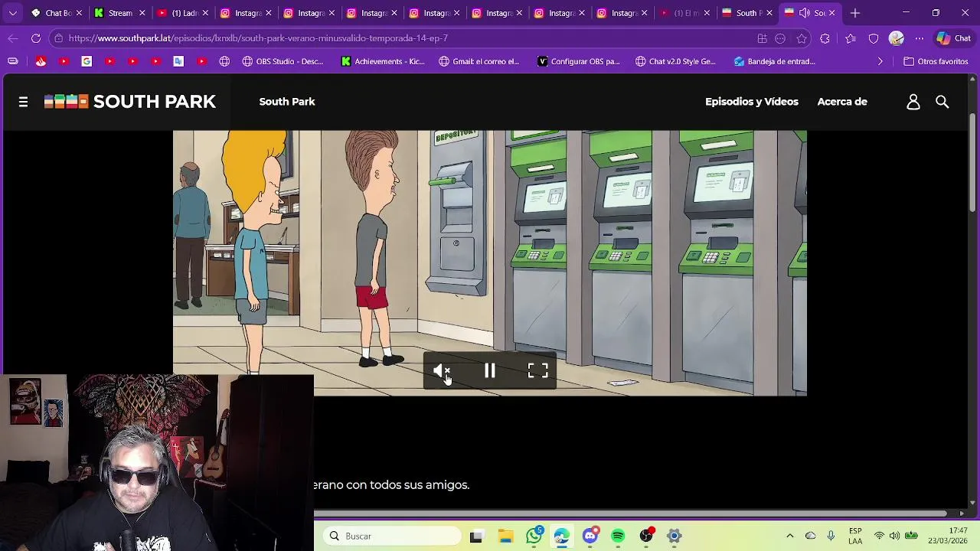Open the Configurar OBS pa... bookmark
Viewport: 980px width, 551px height.
click(x=579, y=61)
